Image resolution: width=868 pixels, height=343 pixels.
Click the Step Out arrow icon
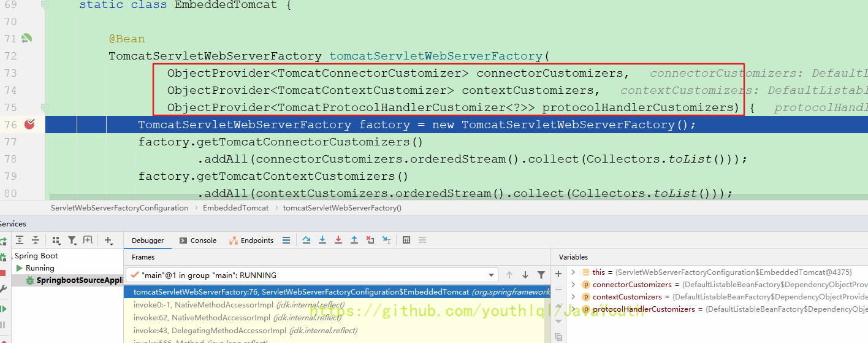point(354,240)
